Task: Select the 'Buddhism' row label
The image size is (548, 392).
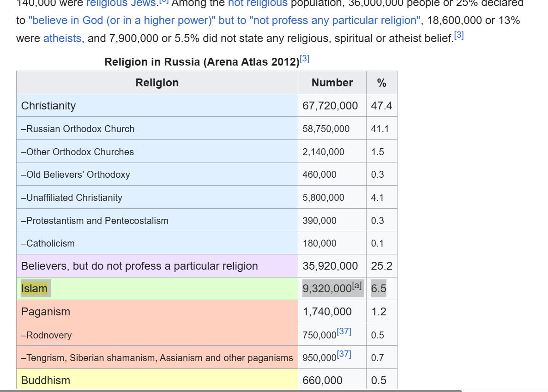Action: [45, 380]
